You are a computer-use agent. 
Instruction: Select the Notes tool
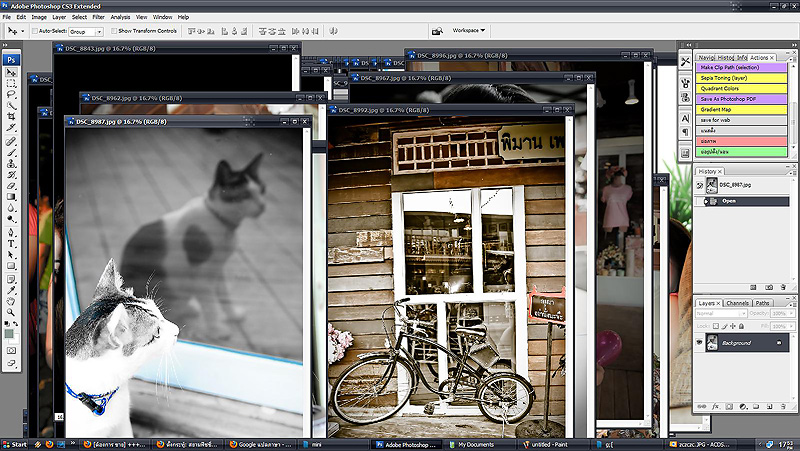tap(11, 280)
